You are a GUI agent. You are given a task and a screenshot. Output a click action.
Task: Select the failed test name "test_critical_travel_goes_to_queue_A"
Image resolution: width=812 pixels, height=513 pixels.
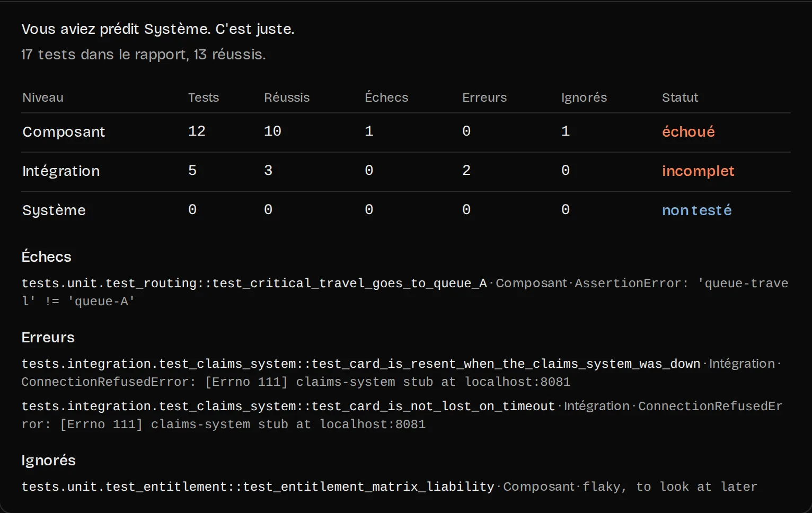coord(350,284)
